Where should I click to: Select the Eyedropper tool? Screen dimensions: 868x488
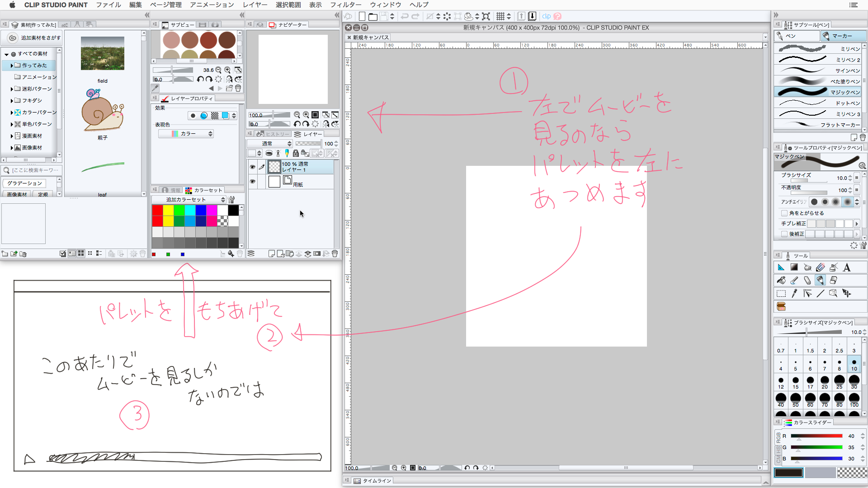click(x=795, y=293)
